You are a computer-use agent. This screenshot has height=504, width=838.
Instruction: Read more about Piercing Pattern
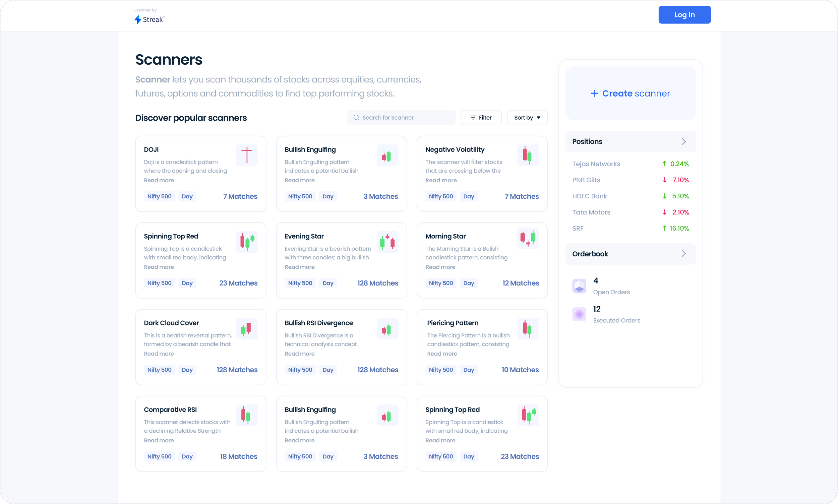pyautogui.click(x=442, y=354)
